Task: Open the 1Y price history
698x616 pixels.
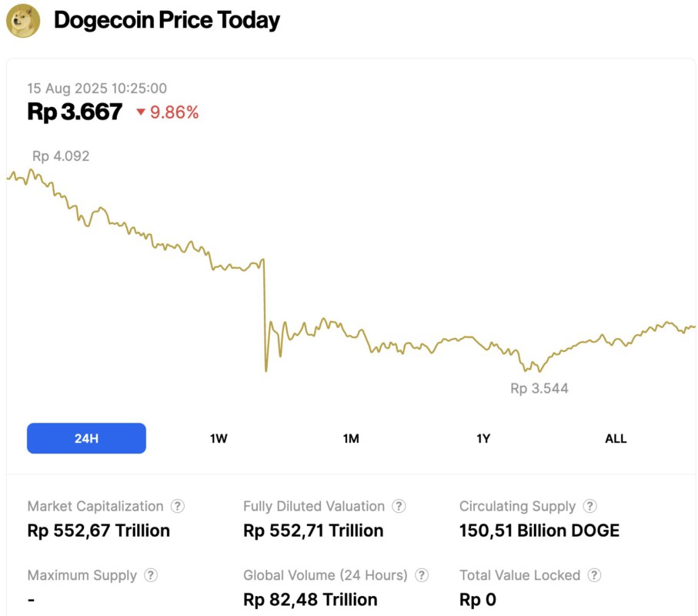Action: click(x=483, y=438)
